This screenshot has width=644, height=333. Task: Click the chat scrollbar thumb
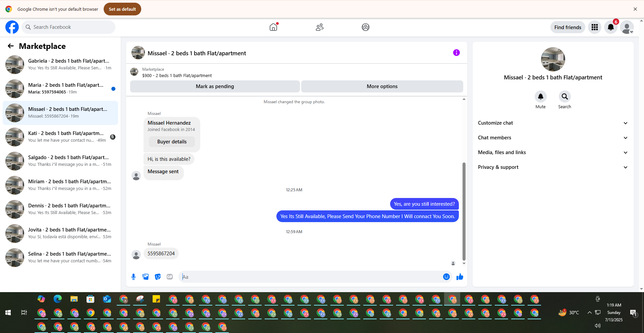464,211
